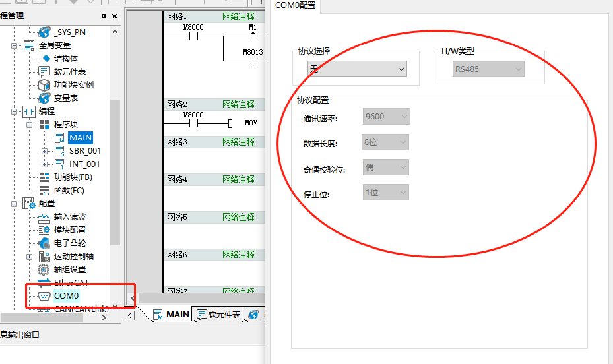Screen dimensions: 613x364
Task: Click the project tree vertical scrollbar
Action: (115, 168)
